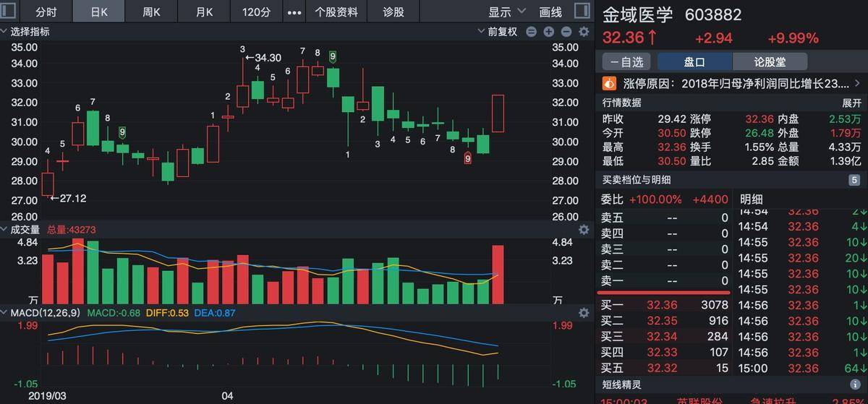Open the 个股资料 stock profile tab

point(336,12)
